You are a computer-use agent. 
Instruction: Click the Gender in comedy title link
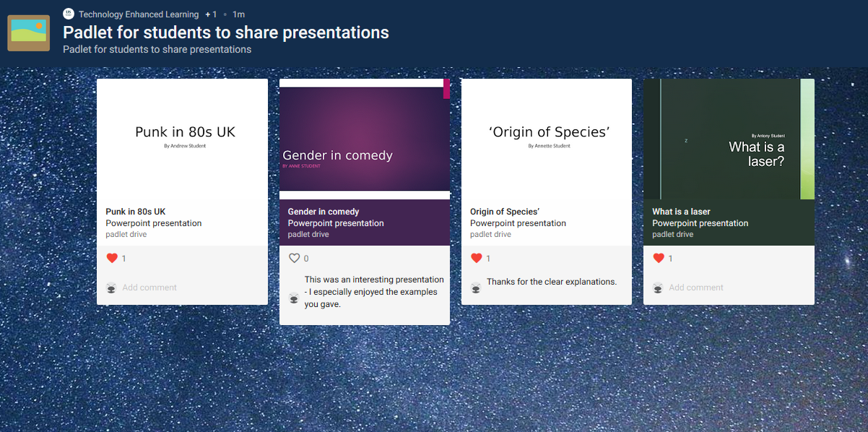pyautogui.click(x=324, y=212)
